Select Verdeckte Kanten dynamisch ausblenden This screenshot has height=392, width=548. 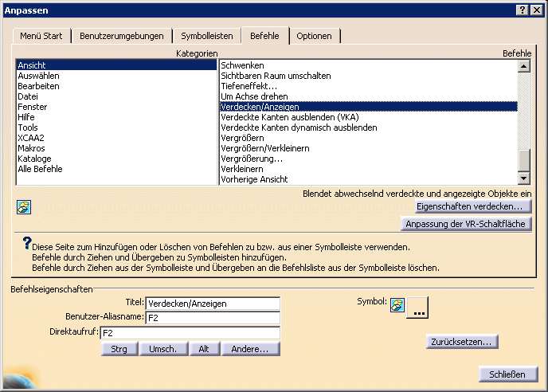368,127
